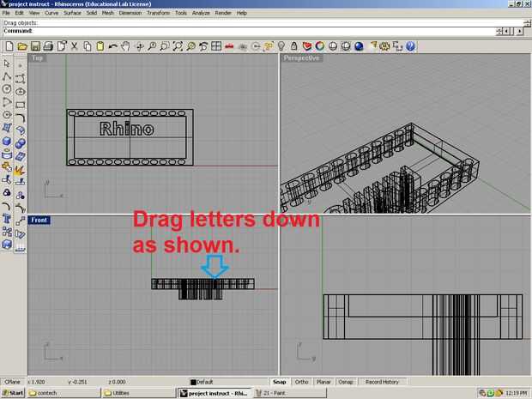Open the Transform menu
Image resolution: width=532 pixels, height=399 pixels.
pyautogui.click(x=158, y=13)
